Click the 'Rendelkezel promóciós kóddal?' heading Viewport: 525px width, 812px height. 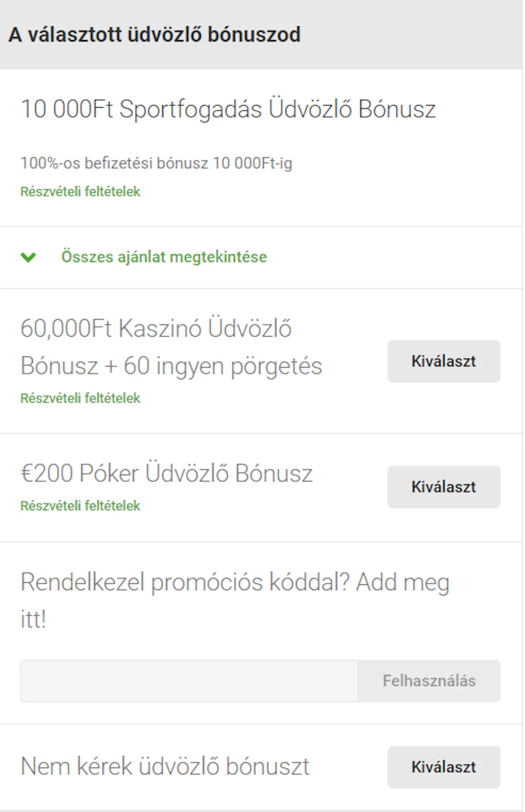[x=178, y=582]
